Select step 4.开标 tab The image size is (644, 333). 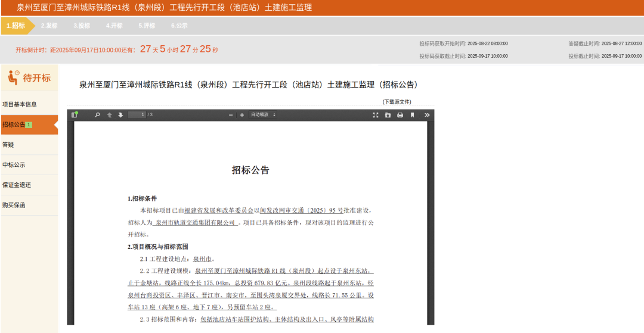pos(114,26)
